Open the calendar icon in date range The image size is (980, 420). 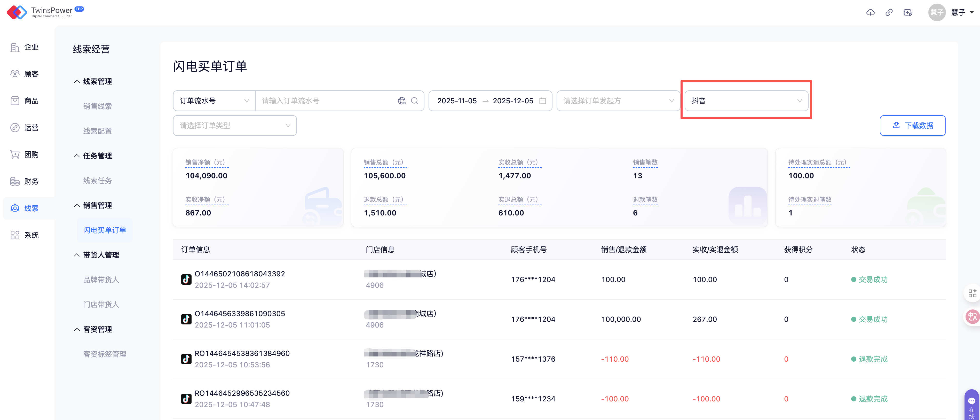(542, 101)
